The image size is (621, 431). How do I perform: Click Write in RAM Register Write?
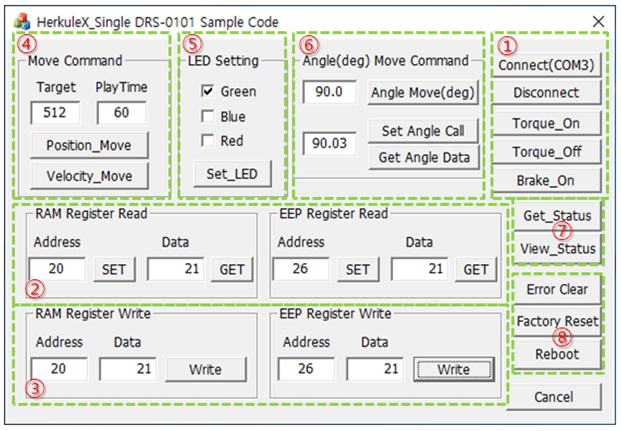click(x=206, y=370)
